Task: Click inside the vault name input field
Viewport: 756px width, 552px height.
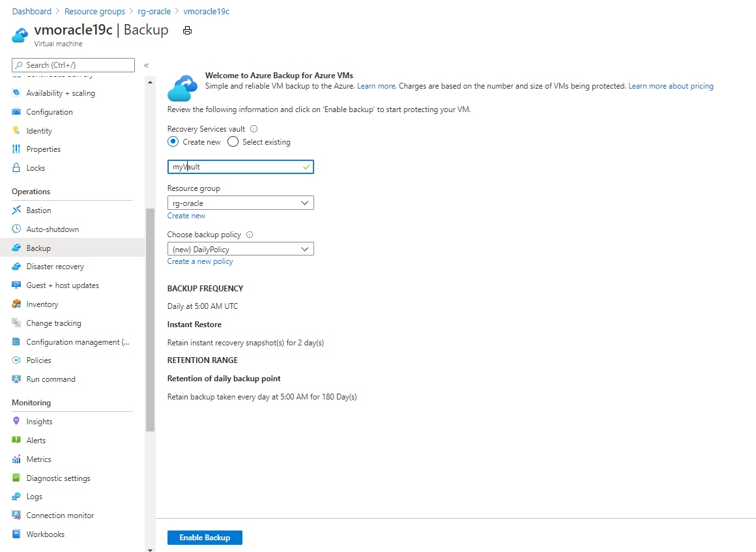Action: click(240, 167)
